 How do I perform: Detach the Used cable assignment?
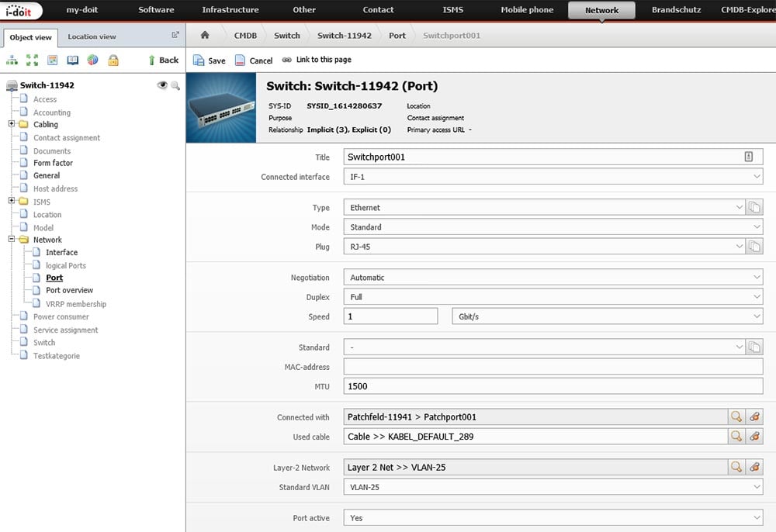pos(754,436)
